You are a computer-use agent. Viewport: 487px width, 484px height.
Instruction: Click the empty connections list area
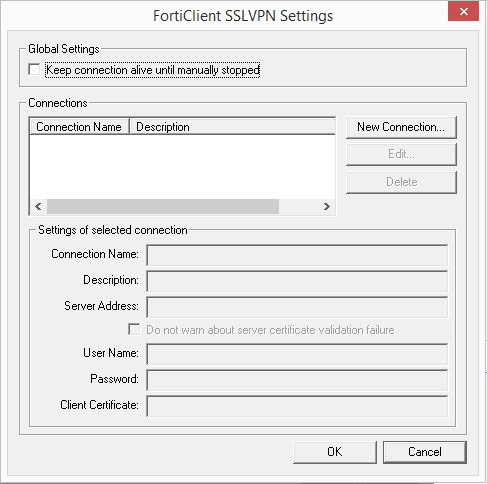pos(182,167)
